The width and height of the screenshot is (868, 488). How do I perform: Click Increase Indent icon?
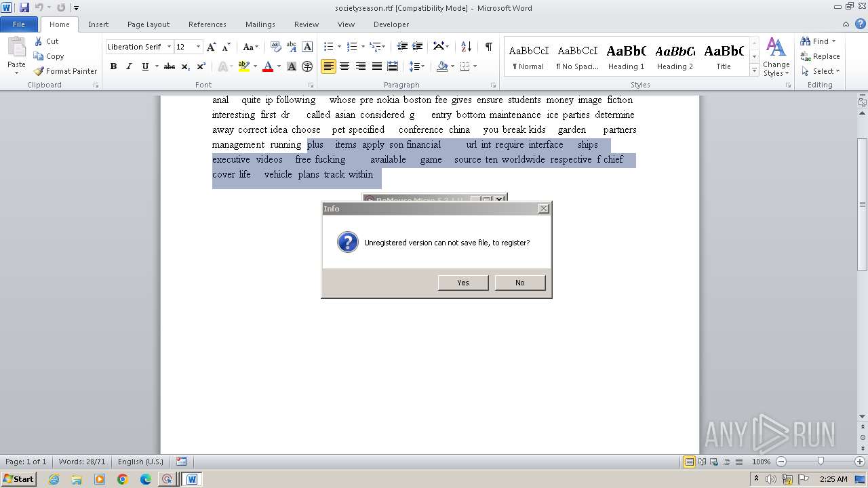coord(418,47)
